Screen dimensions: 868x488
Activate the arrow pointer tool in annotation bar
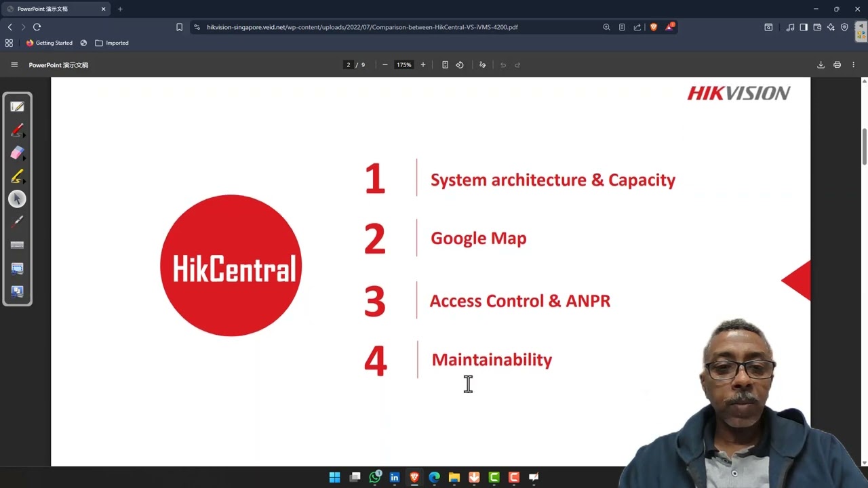pos(18,199)
